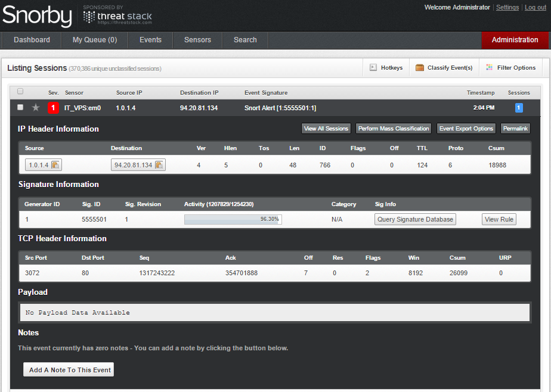Click the Src Port value 3072
Image resolution: width=551 pixels, height=392 pixels.
tap(32, 273)
